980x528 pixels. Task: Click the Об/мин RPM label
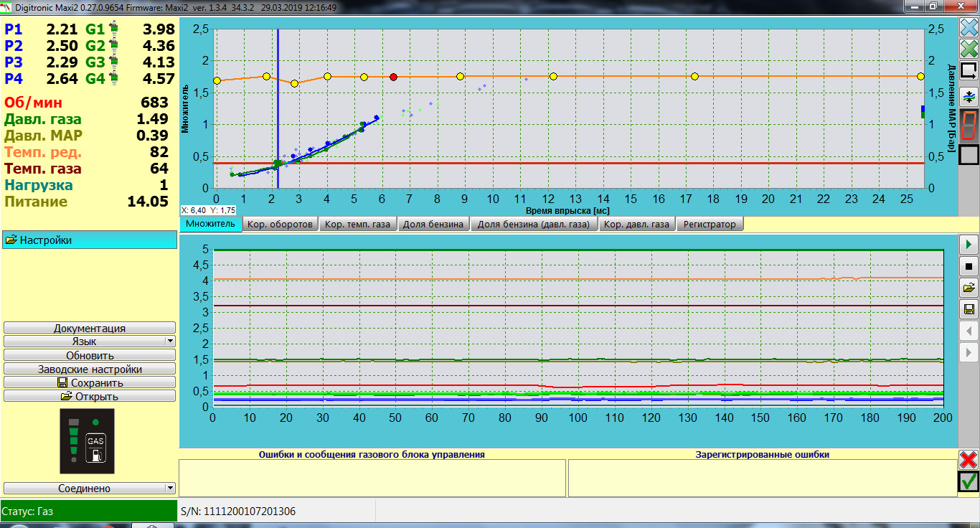(33, 103)
